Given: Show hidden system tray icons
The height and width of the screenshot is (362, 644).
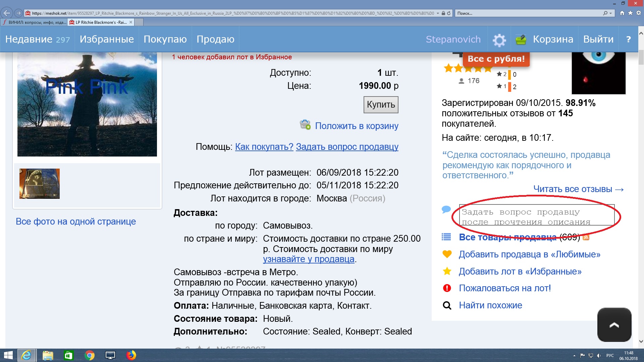Looking at the screenshot, I should pos(574,356).
